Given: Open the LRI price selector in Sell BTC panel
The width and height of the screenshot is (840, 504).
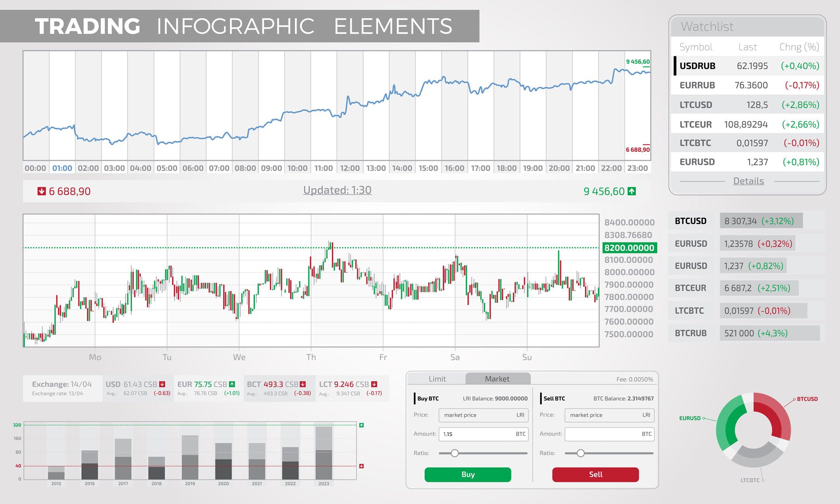Looking at the screenshot, I should (x=647, y=415).
